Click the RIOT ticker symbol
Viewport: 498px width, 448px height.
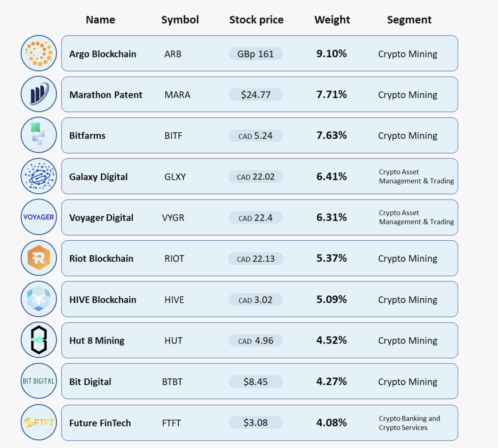(174, 258)
